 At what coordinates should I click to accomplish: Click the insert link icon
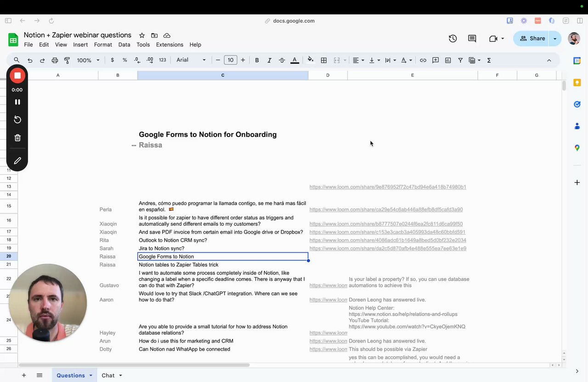tap(423, 60)
